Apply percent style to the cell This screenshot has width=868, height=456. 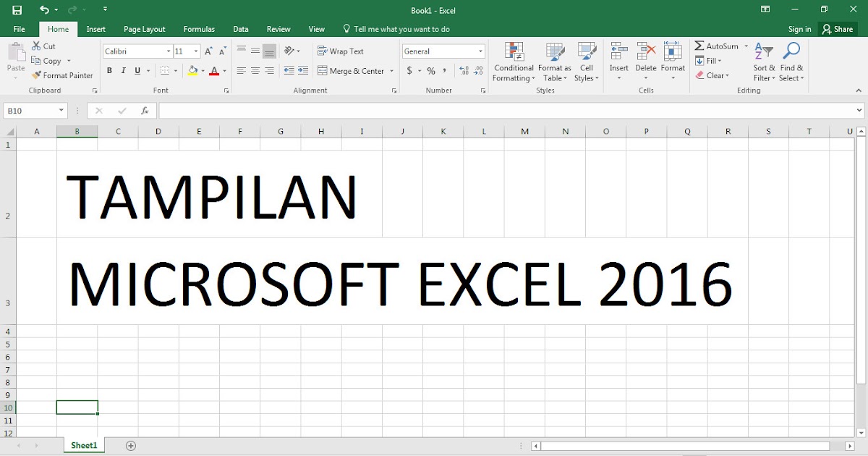(x=431, y=71)
